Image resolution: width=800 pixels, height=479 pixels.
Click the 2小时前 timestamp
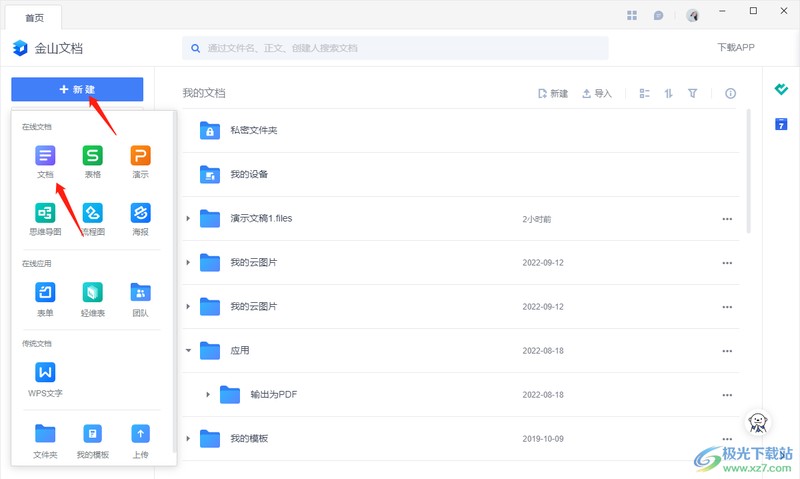(x=537, y=219)
